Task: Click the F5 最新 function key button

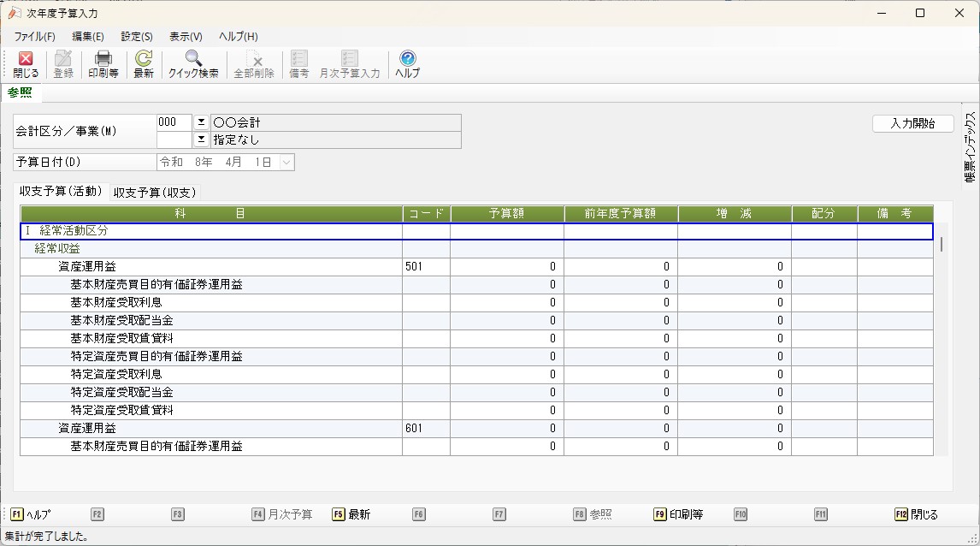Action: point(351,514)
